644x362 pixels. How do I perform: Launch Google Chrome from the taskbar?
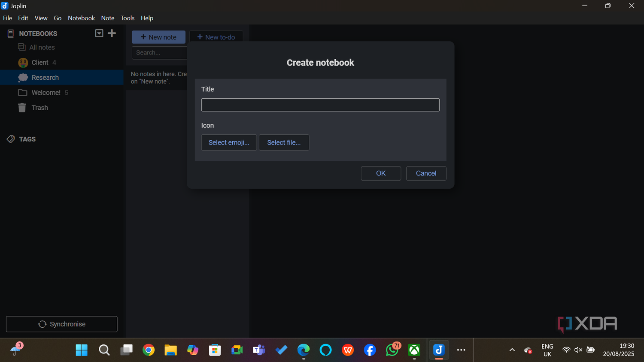[149, 350]
